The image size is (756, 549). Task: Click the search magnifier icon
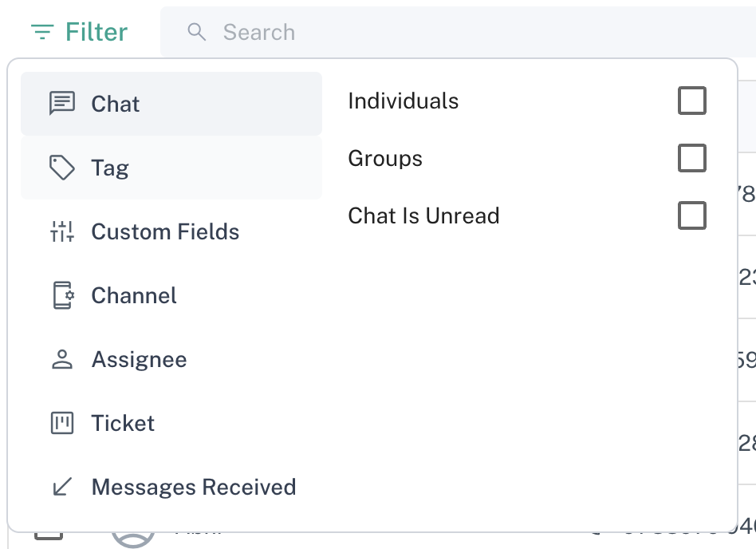(x=196, y=32)
